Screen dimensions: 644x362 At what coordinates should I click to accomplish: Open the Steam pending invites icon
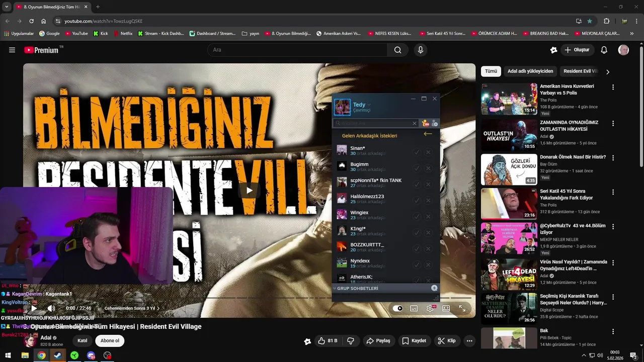[x=425, y=123]
